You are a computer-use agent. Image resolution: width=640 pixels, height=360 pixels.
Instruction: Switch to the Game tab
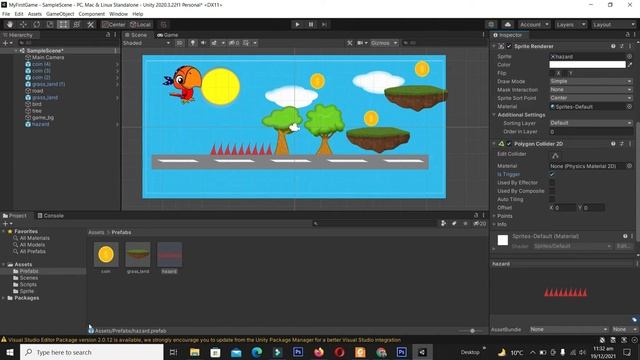(x=168, y=35)
